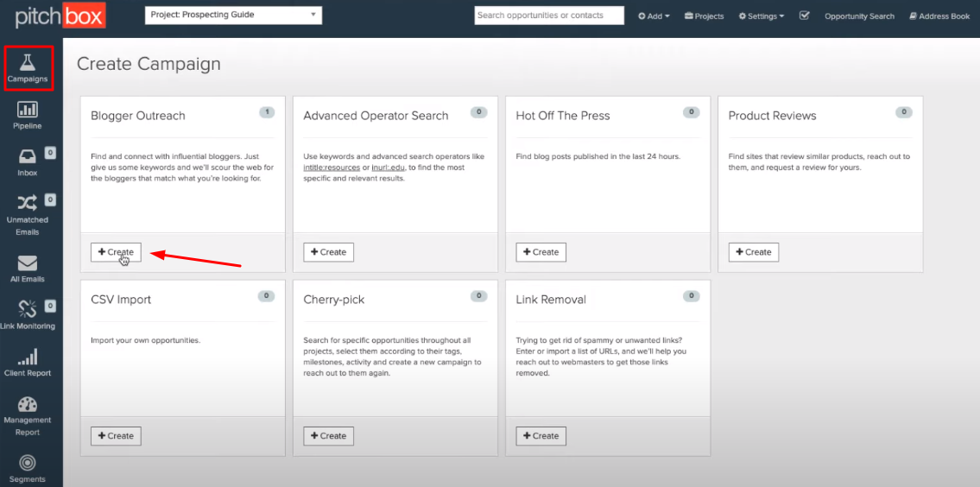Image resolution: width=980 pixels, height=487 pixels.
Task: Open Segments target icon
Action: coord(28,463)
